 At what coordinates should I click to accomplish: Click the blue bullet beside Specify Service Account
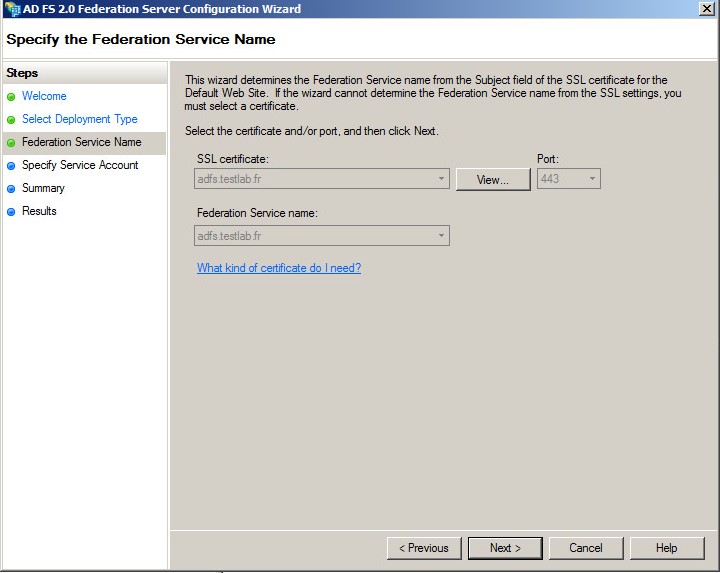coord(11,166)
